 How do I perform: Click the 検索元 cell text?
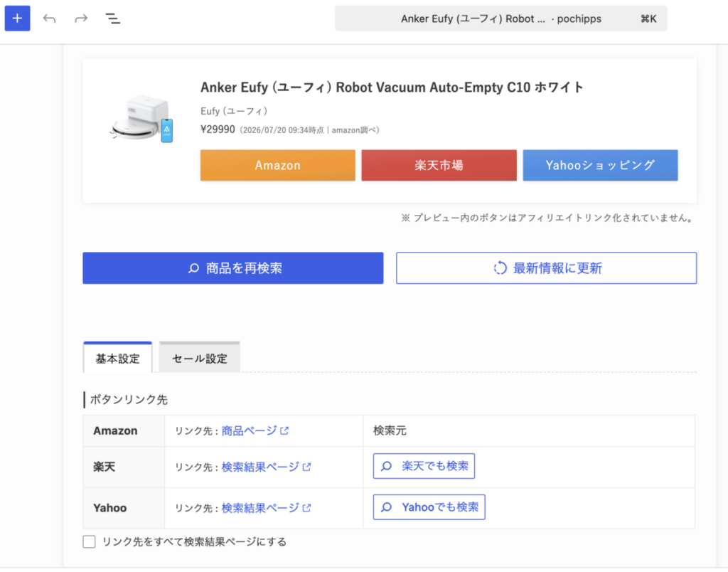(x=390, y=430)
